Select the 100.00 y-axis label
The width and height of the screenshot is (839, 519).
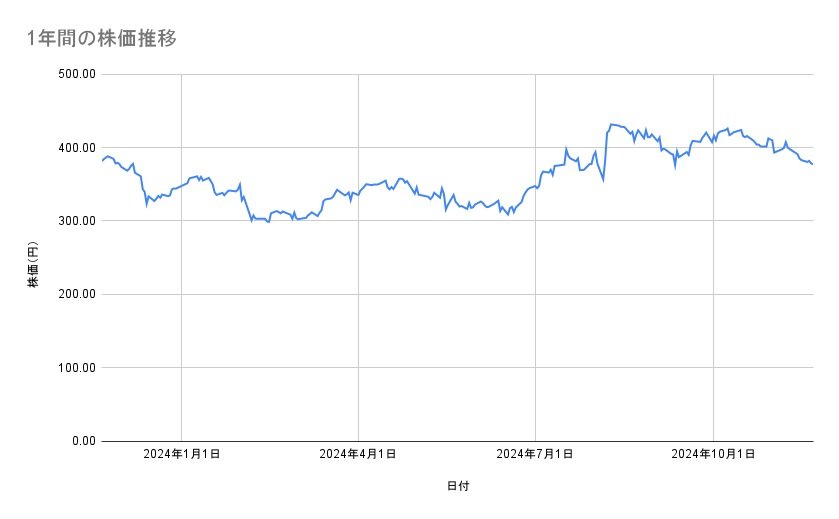pyautogui.click(x=75, y=367)
